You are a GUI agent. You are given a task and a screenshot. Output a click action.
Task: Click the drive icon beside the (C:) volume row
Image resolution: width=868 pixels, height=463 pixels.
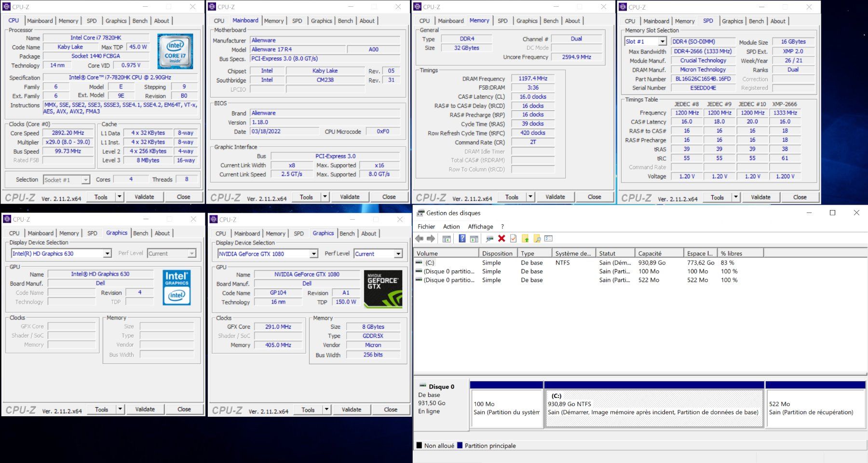419,263
